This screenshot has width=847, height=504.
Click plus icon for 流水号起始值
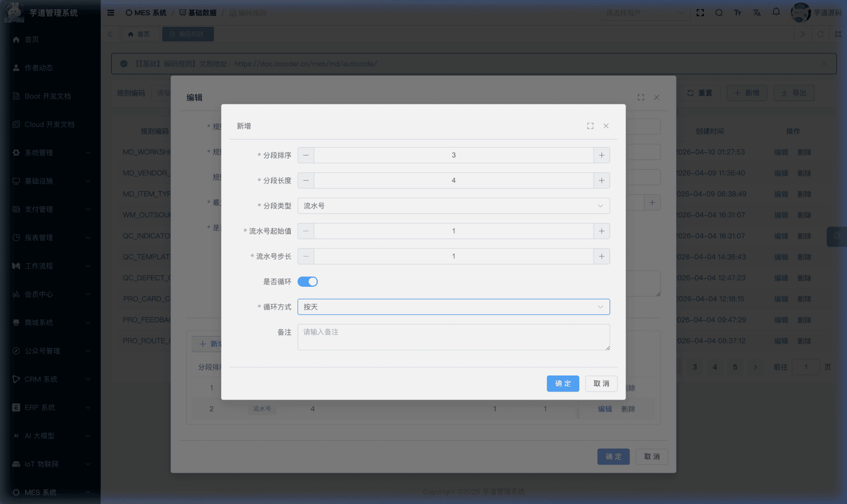tap(601, 231)
